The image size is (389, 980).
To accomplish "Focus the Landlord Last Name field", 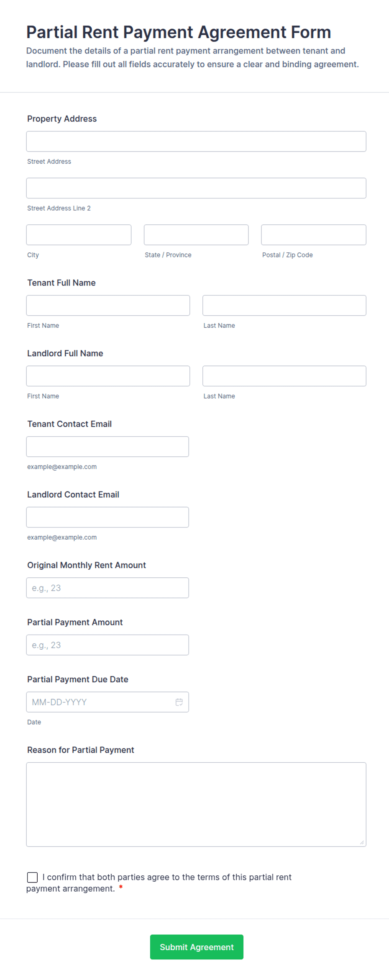I will pyautogui.click(x=284, y=376).
